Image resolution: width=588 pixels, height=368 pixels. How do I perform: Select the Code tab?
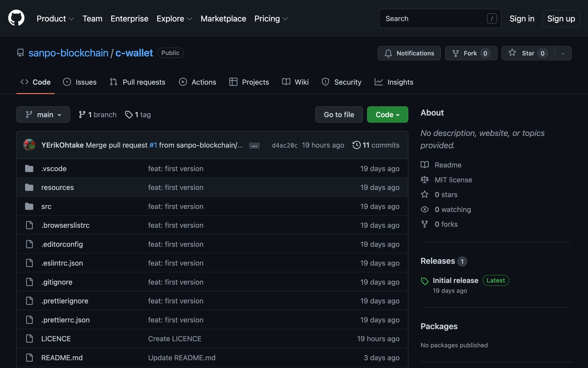click(x=36, y=82)
